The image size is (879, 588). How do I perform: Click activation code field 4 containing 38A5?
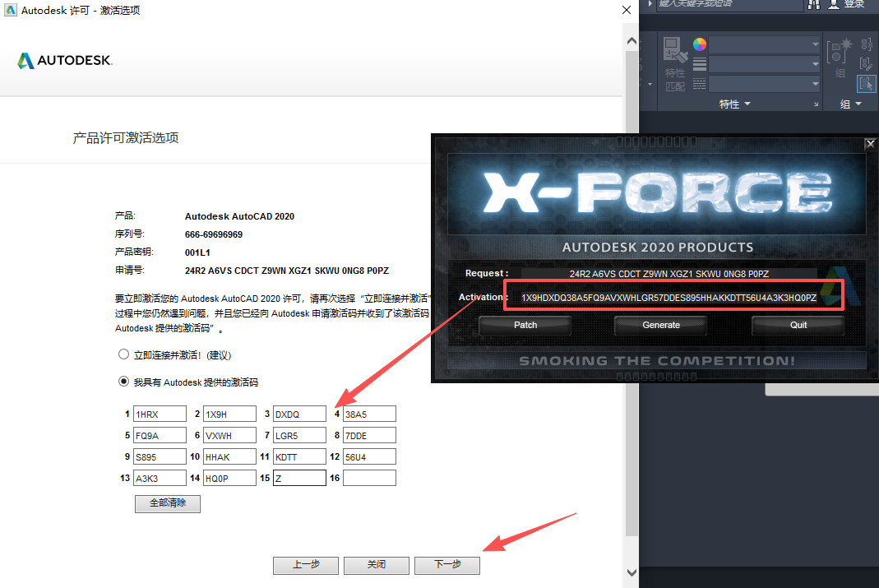369,414
